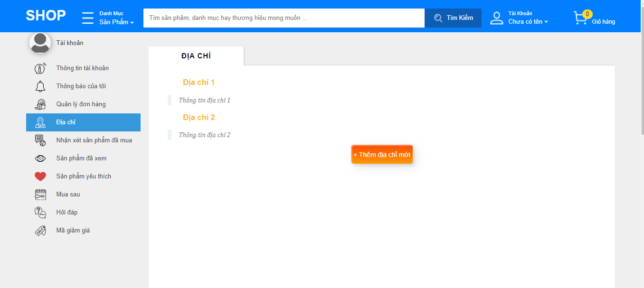644x288 pixels.
Task: Open Quản lý đơn hàng menu item
Action: [x=81, y=104]
